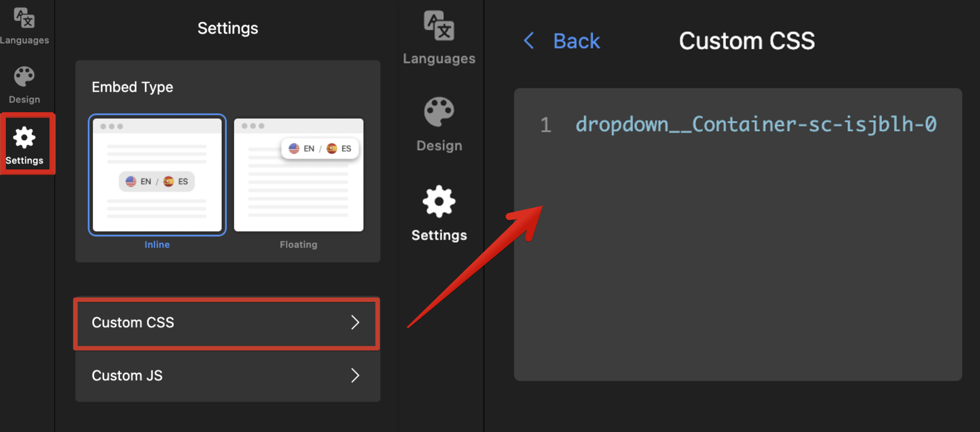Open Design palette icon in left sidebar
Viewport: 980px width, 432px height.
click(24, 76)
